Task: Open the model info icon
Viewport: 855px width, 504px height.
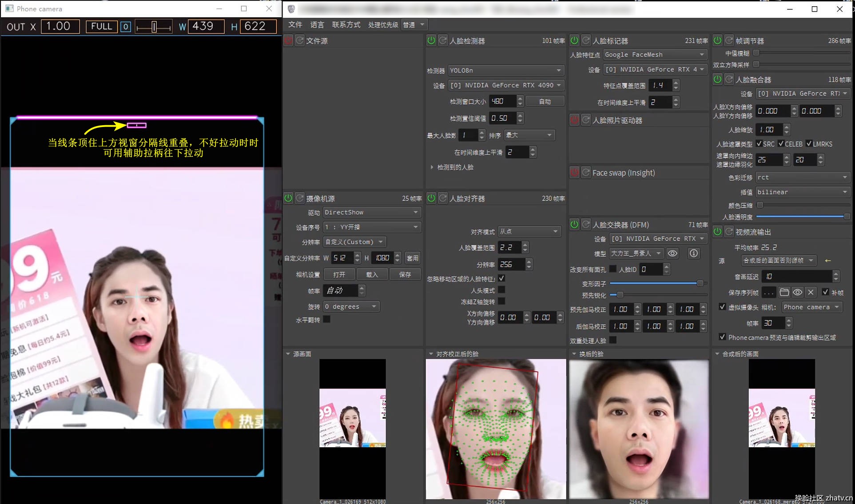Action: (693, 254)
